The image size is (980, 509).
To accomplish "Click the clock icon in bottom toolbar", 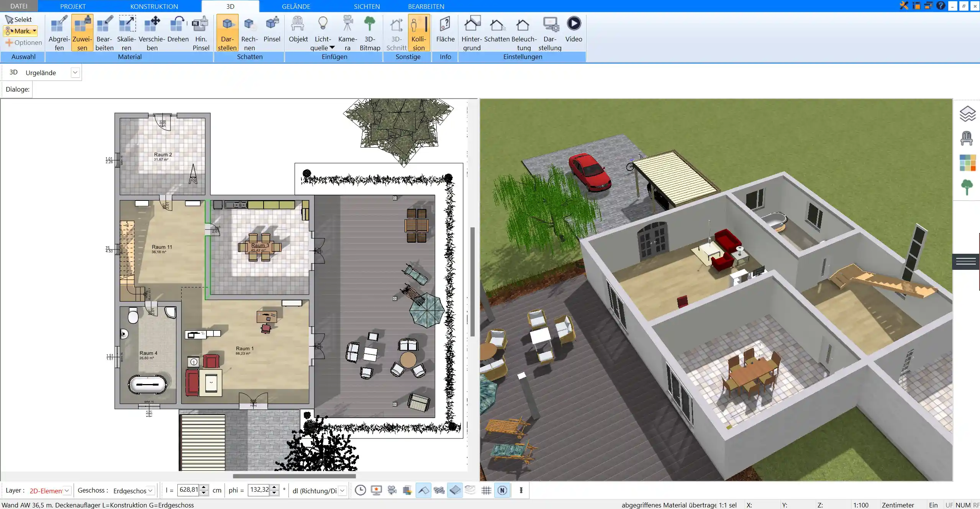I will click(x=360, y=490).
